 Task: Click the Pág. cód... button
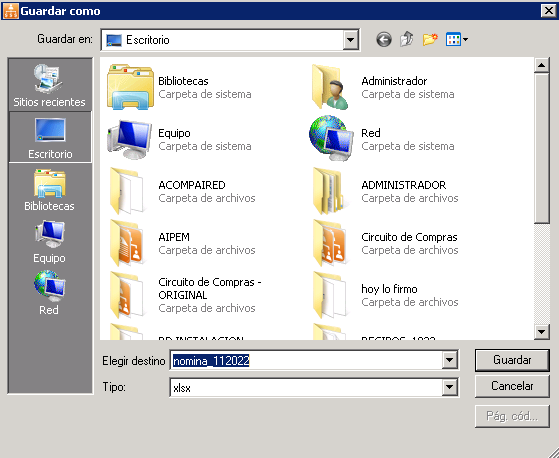(512, 416)
